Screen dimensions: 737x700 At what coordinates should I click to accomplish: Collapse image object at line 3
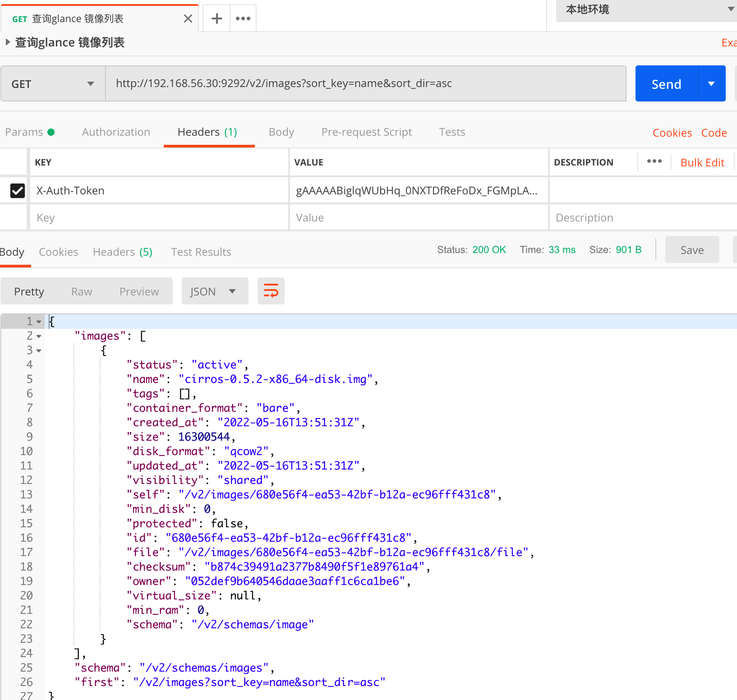[39, 350]
